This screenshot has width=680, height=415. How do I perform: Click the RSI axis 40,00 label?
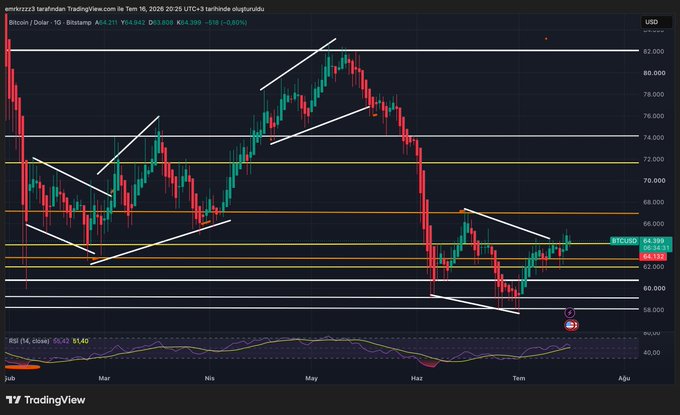(x=652, y=353)
